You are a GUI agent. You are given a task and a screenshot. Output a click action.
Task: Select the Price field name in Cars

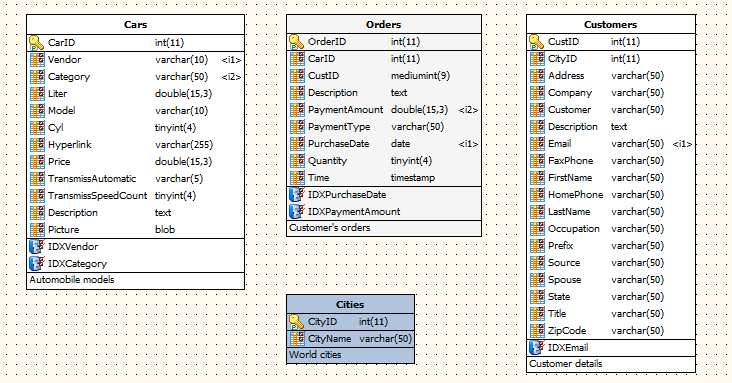[59, 162]
